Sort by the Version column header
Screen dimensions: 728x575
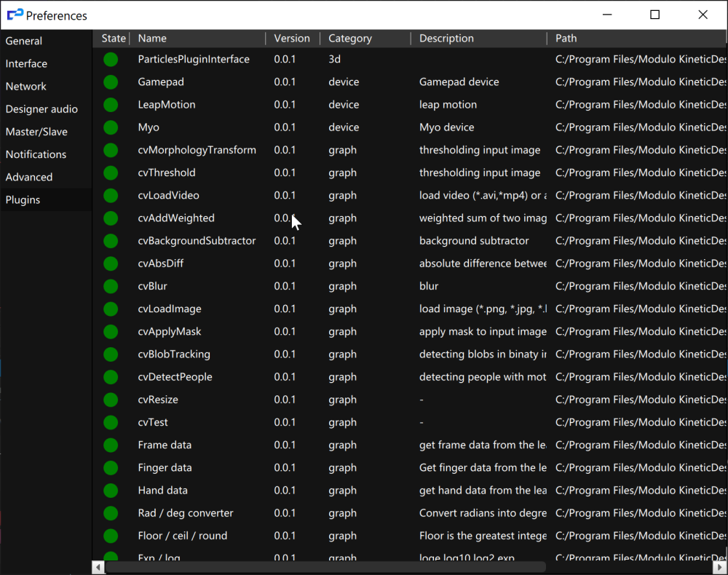[x=292, y=39]
